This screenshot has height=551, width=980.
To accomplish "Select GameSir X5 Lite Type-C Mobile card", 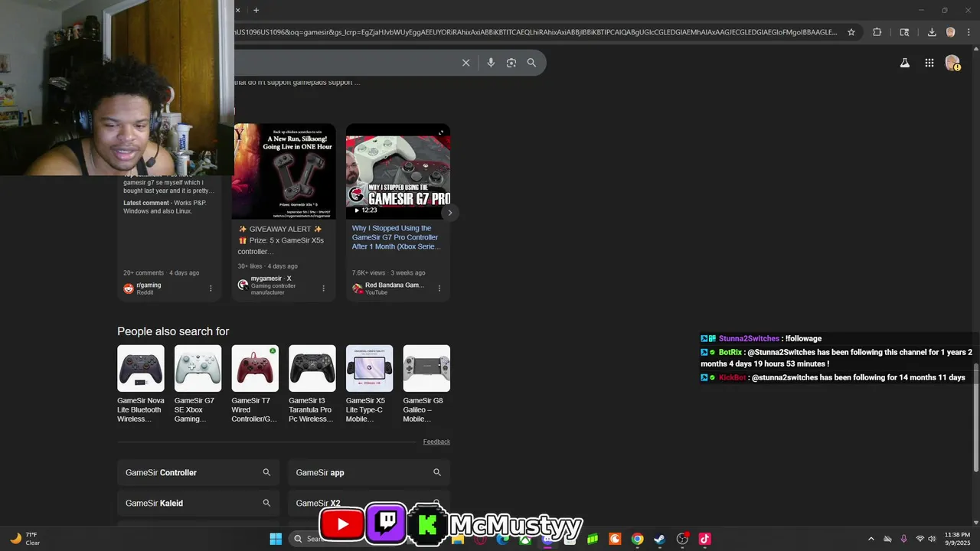I will click(369, 384).
